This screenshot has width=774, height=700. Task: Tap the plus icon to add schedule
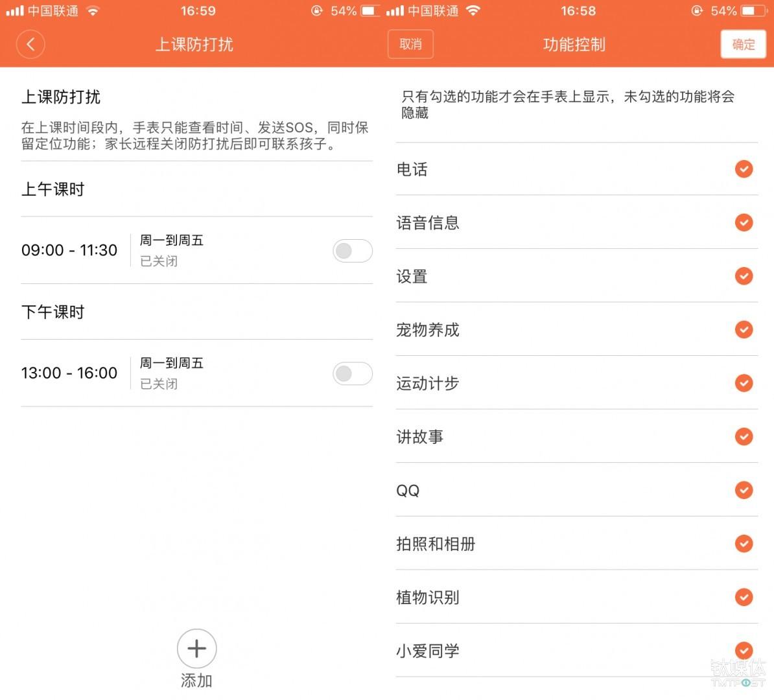(196, 648)
